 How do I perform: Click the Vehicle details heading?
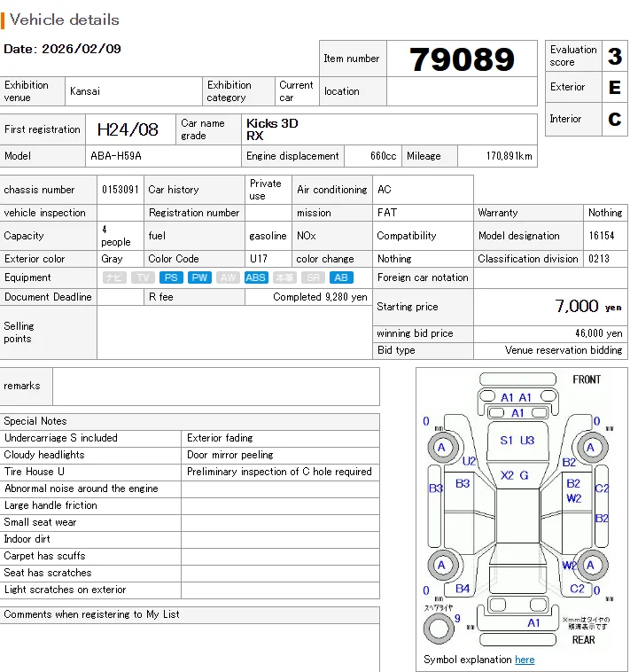(65, 20)
